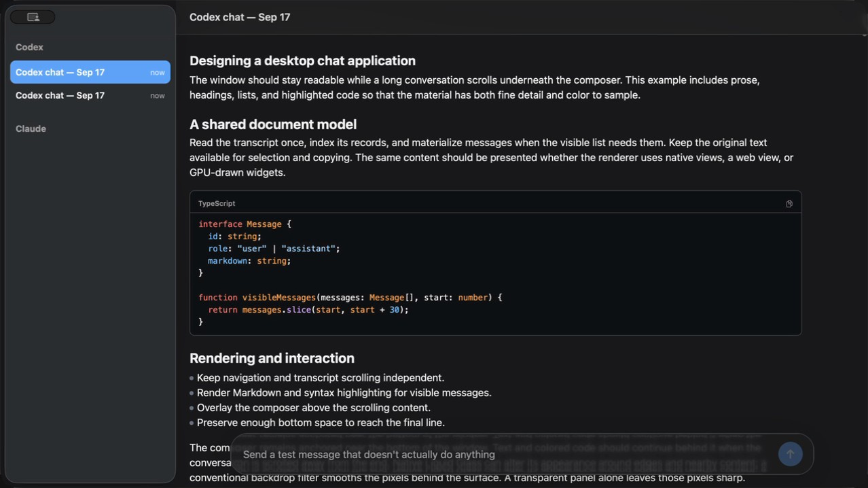Click heading "Rendering and interaction"

[272, 358]
